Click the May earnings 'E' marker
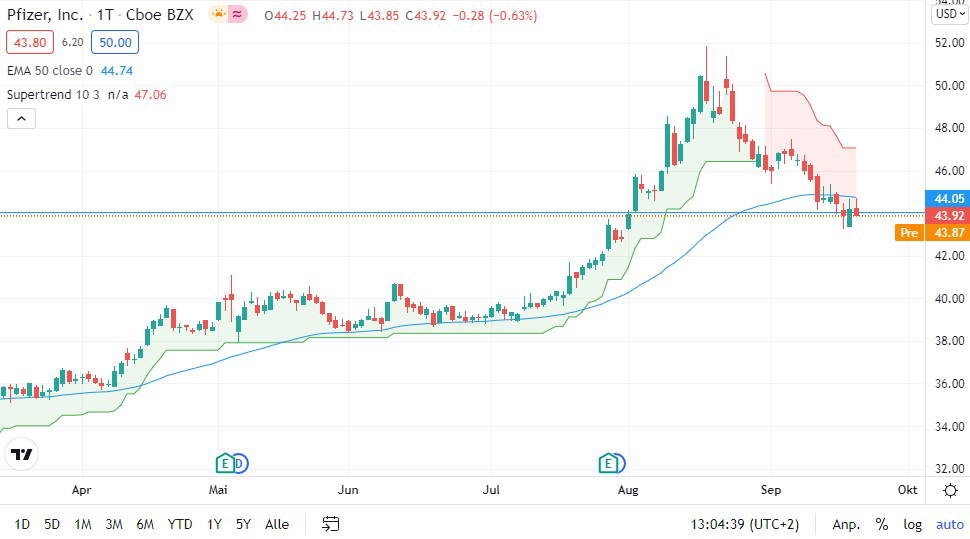The image size is (970, 539). 225,463
